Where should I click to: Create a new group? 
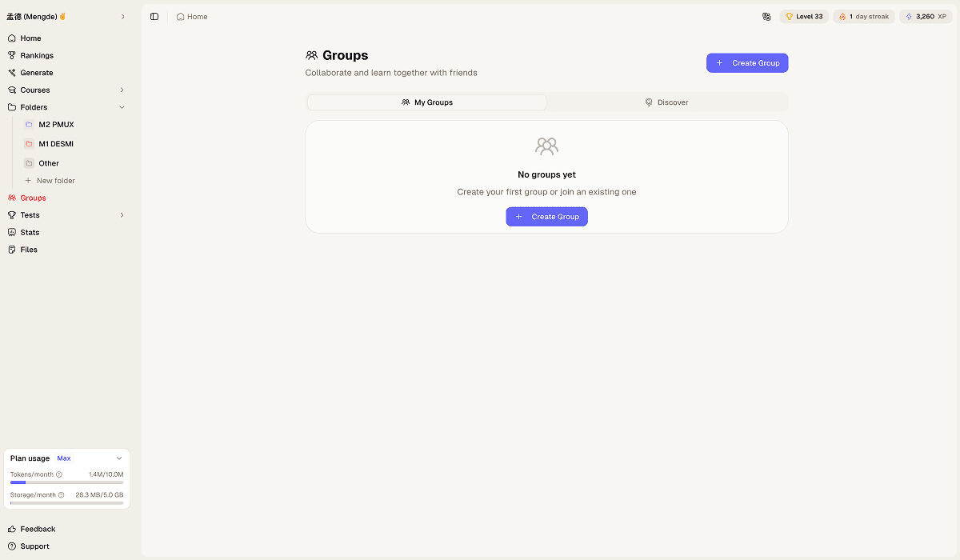(x=746, y=62)
